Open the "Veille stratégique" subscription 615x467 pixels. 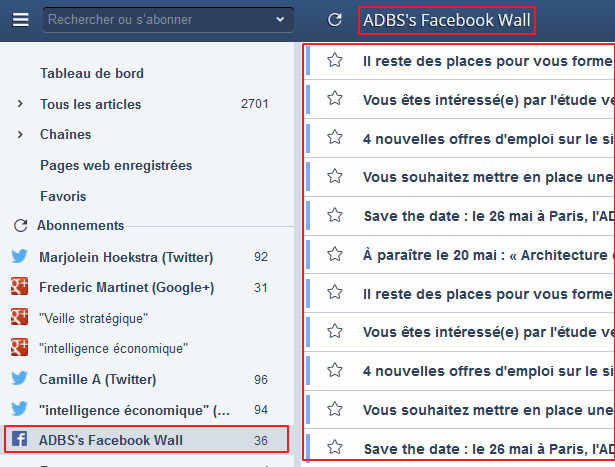coord(93,318)
